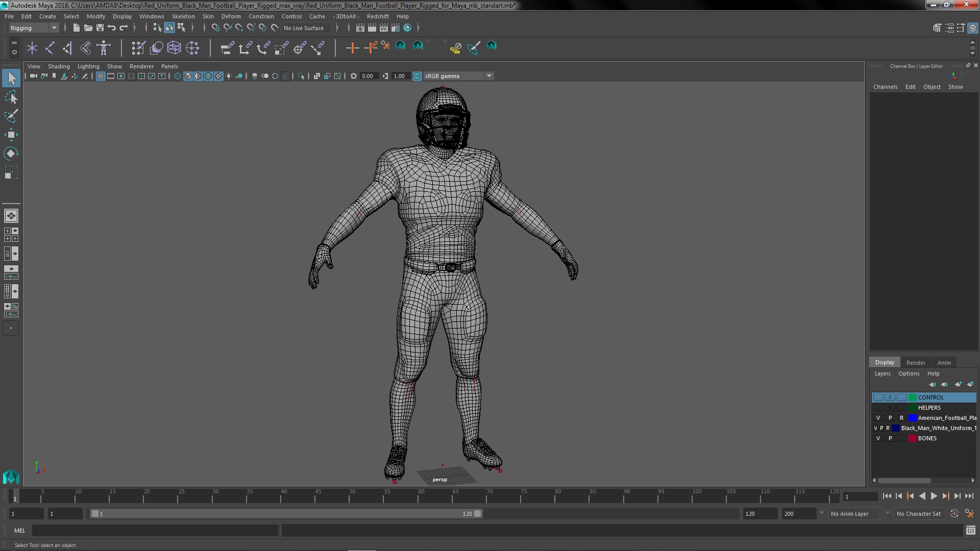Open the viewport Shading menu
This screenshot has height=551, width=980.
pos(59,66)
